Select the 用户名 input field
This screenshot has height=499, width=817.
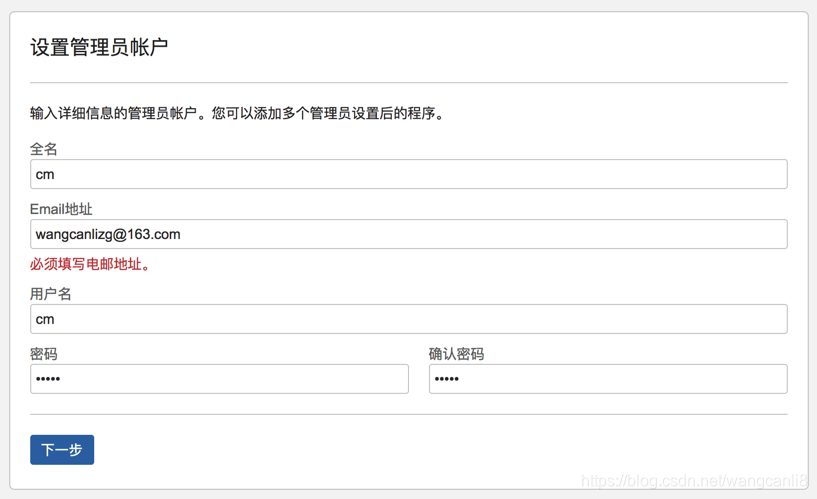(x=408, y=319)
